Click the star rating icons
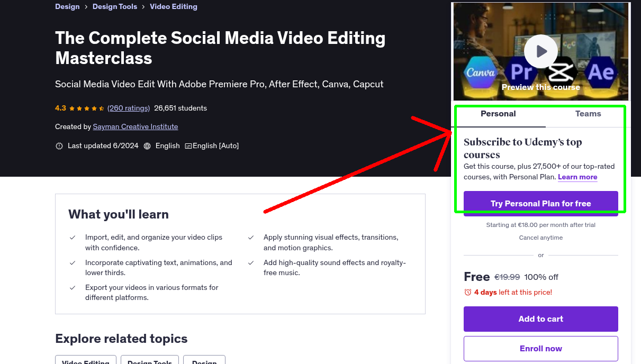The height and width of the screenshot is (364, 641). pos(87,108)
